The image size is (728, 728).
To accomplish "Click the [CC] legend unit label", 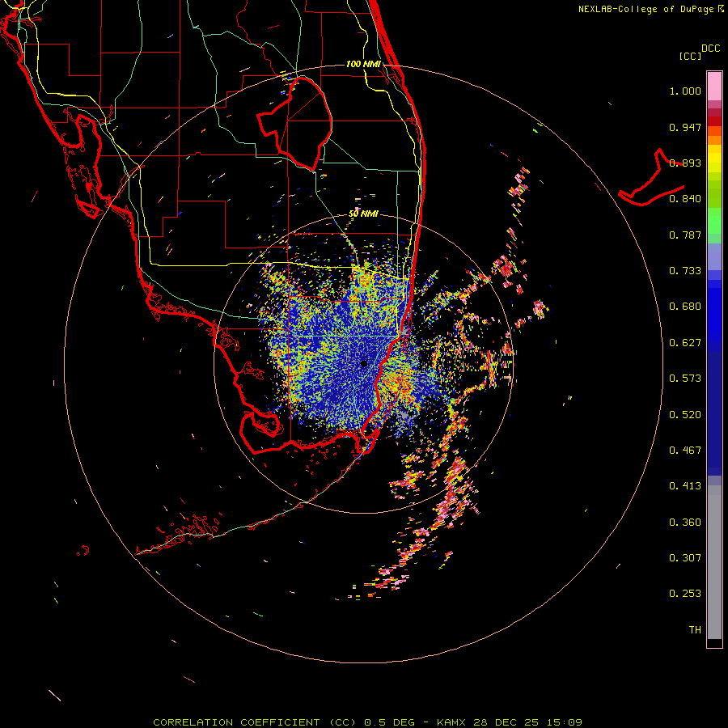I will tap(690, 56).
